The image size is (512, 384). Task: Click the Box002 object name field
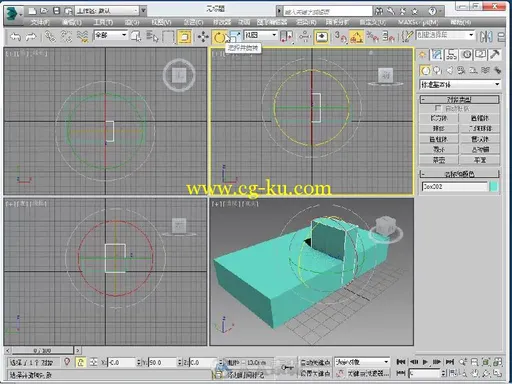(454, 187)
